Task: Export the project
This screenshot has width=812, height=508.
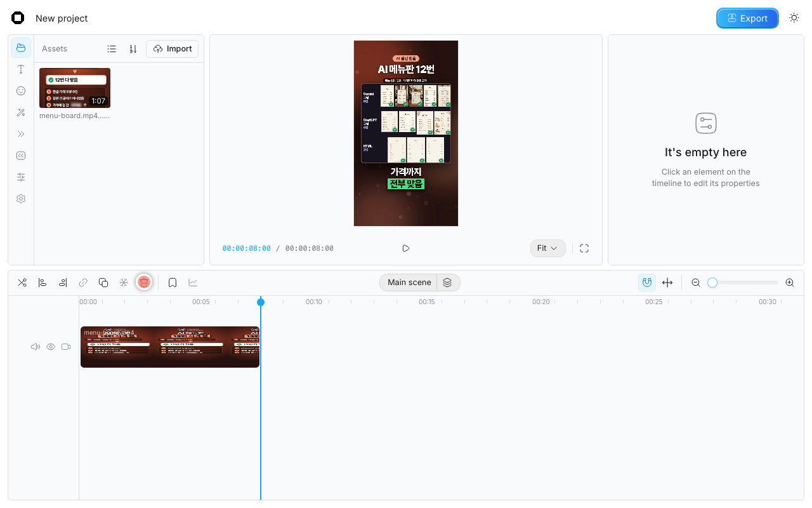Action: 747,18
